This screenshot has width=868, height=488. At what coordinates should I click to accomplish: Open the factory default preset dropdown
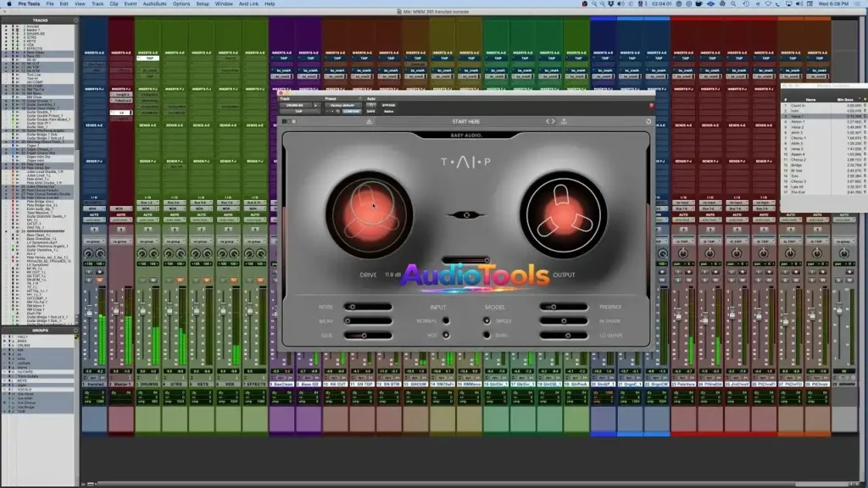343,105
